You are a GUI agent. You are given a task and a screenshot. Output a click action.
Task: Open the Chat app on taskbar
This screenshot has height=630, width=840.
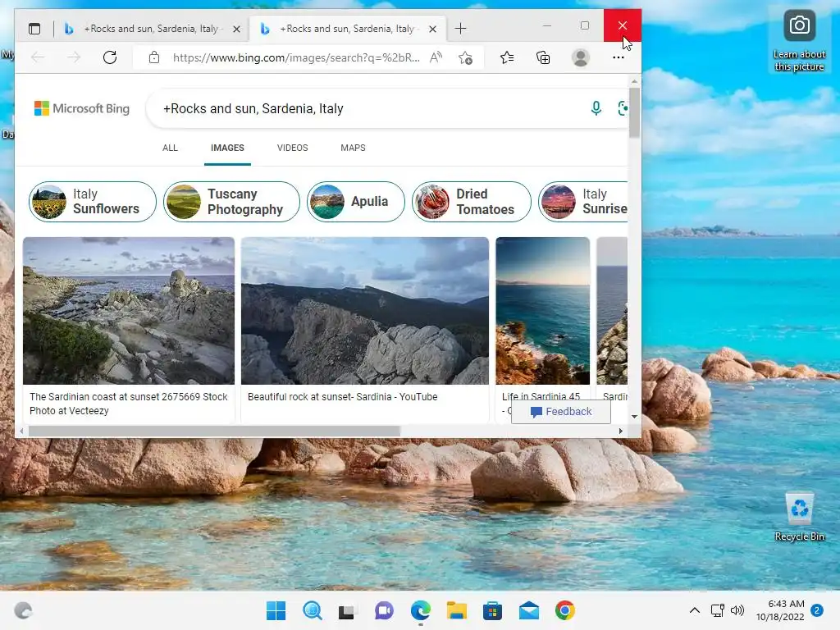coord(384,610)
